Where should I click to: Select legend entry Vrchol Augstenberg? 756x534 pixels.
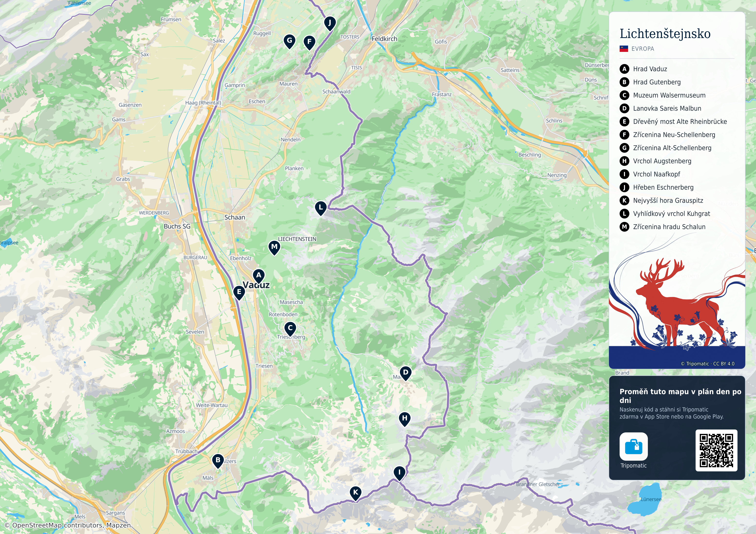(656, 161)
